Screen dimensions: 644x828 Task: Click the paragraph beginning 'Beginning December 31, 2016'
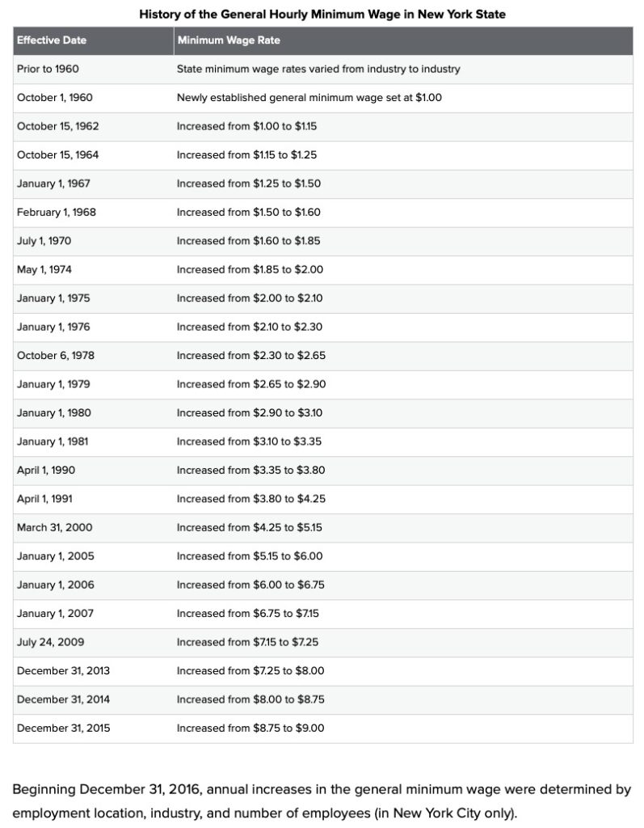[x=322, y=800]
